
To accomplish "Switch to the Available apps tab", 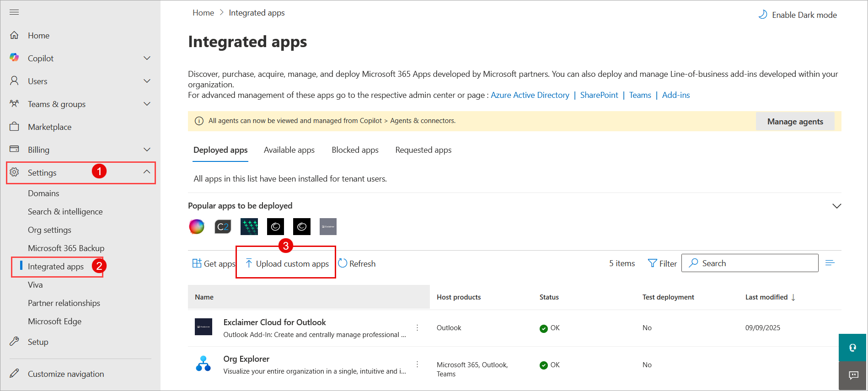I will (289, 150).
